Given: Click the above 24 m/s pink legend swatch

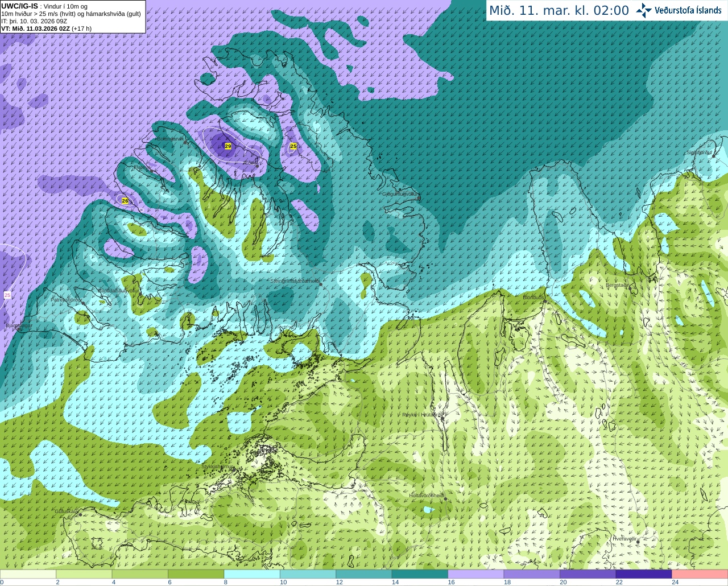Looking at the screenshot, I should point(700,574).
